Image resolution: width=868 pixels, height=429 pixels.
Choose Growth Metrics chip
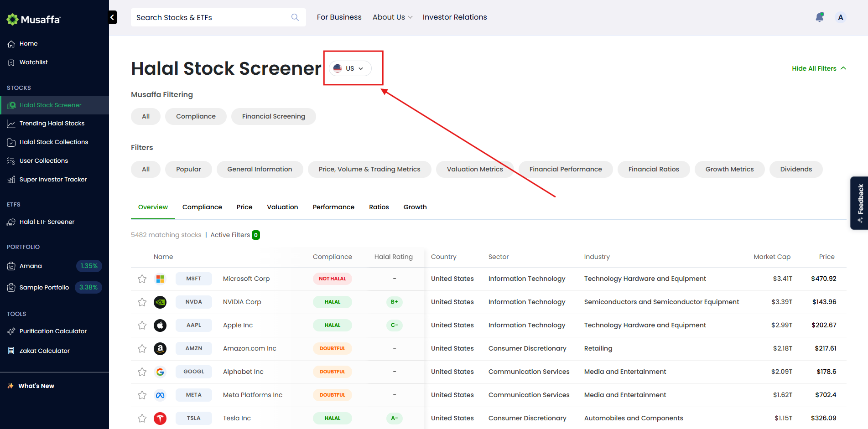coord(729,169)
